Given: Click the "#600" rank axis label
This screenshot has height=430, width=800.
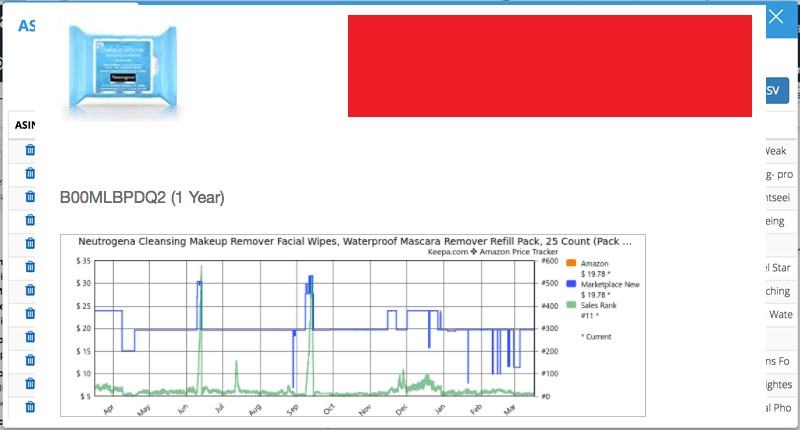Looking at the screenshot, I should coord(549,261).
